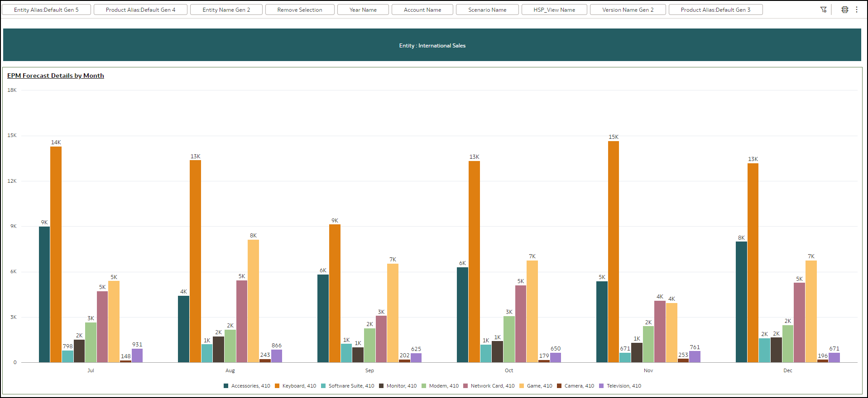Click the 8K data label in Aug

click(x=253, y=236)
